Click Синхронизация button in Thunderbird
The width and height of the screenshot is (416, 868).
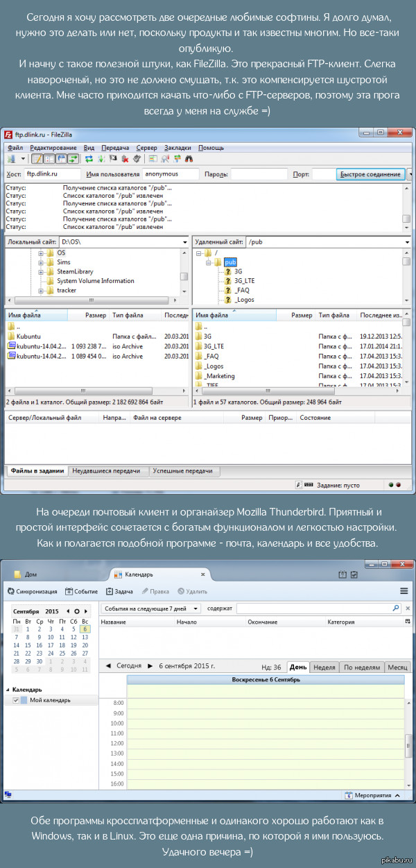(31, 591)
